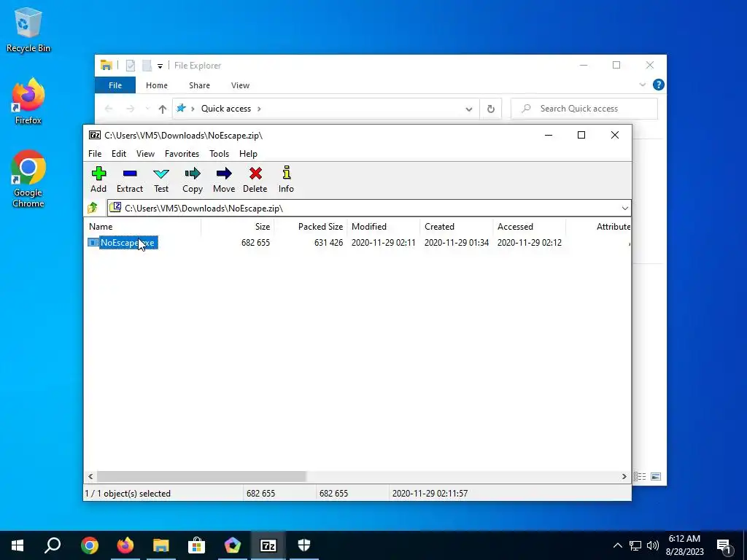Minimize the 7-Zip window

549,135
